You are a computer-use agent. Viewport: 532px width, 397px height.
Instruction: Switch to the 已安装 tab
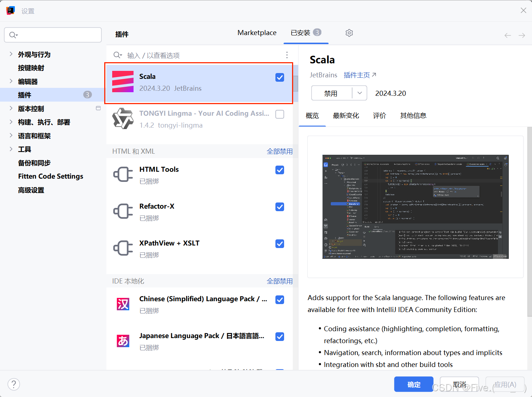(306, 33)
